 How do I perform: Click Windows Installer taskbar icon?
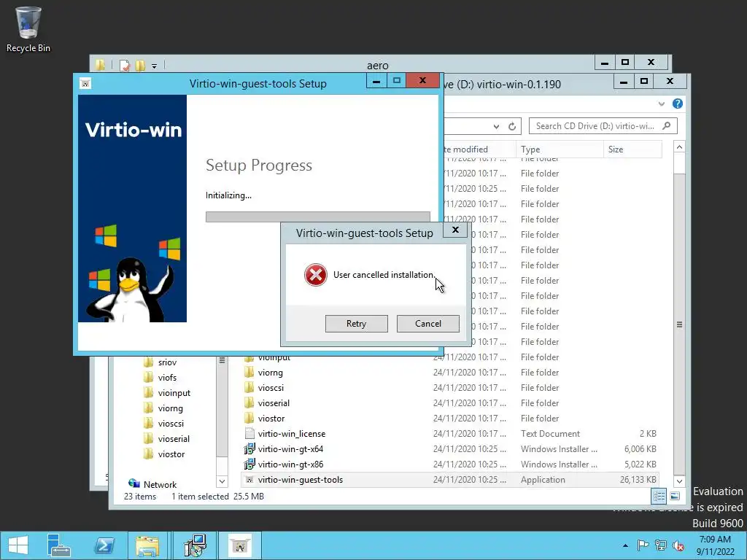click(195, 545)
